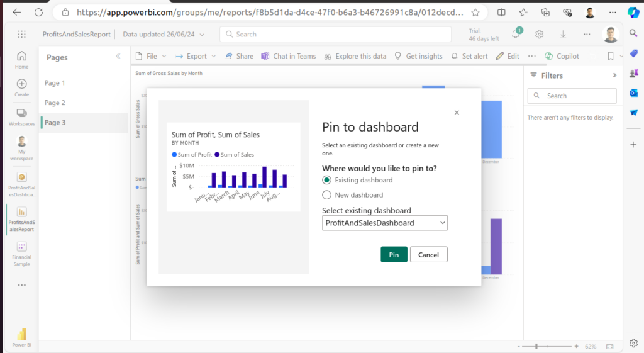Open the notifications bell icon
The height and width of the screenshot is (353, 644).
point(516,35)
